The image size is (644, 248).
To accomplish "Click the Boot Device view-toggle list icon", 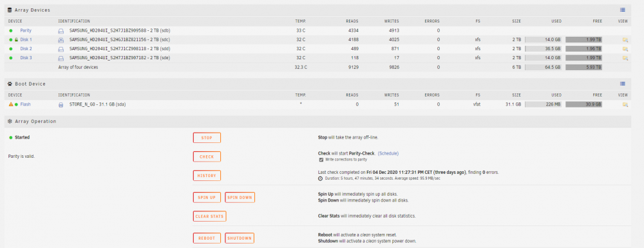I will [623, 84].
